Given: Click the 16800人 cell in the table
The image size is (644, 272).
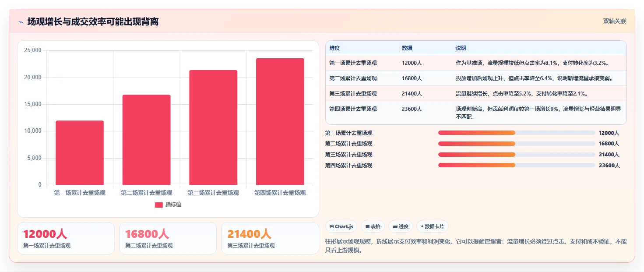Looking at the screenshot, I should coord(412,78).
